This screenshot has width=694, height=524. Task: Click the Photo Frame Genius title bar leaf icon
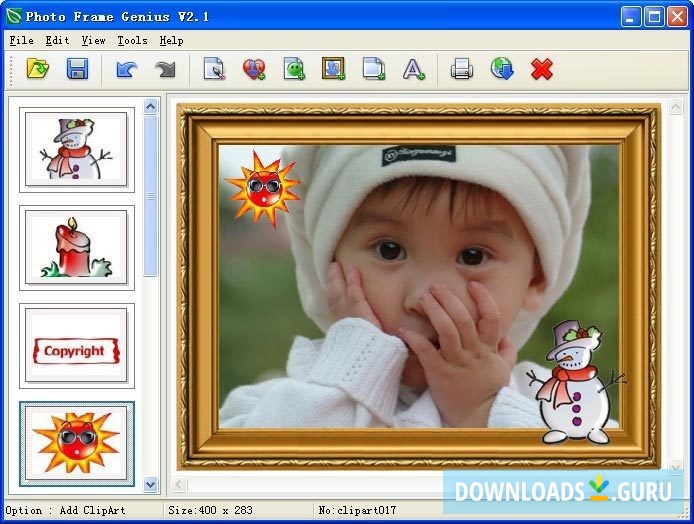point(14,16)
